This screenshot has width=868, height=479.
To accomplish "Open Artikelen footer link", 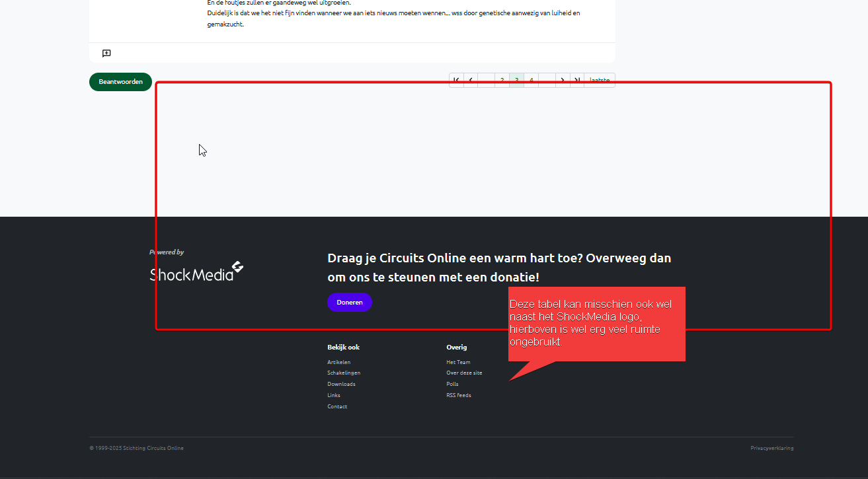I will pos(339,362).
